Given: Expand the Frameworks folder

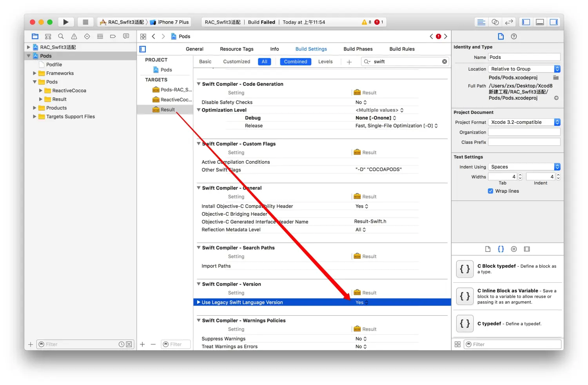Looking at the screenshot, I should [34, 73].
